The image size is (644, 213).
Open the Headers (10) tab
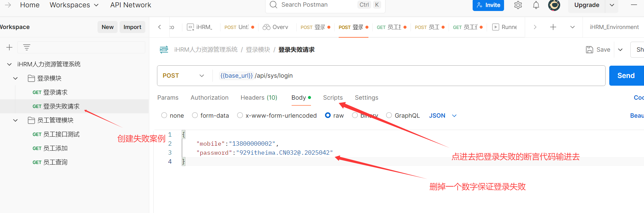[259, 98]
